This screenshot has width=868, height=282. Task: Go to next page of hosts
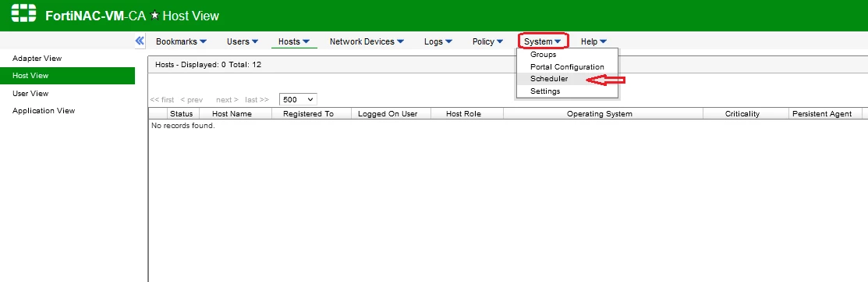227,100
